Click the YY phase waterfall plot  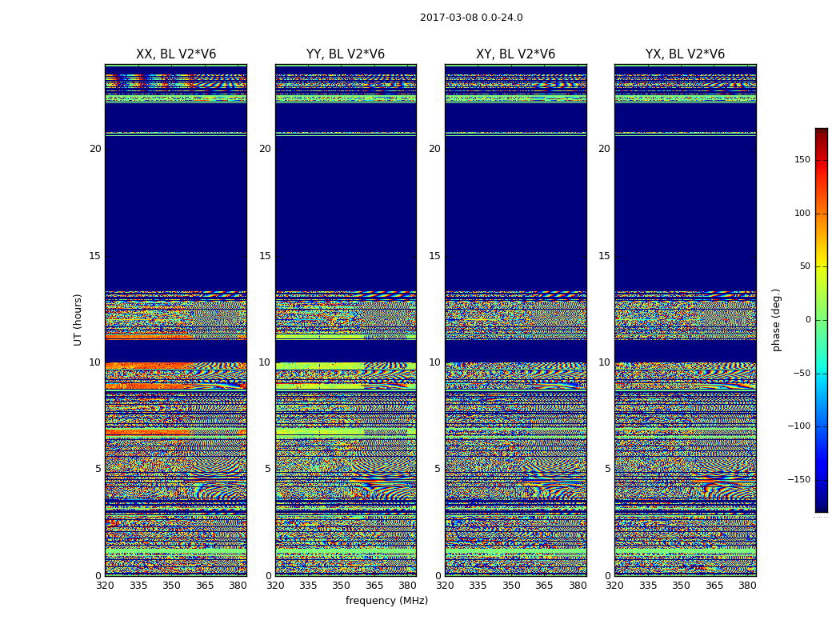pyautogui.click(x=346, y=320)
